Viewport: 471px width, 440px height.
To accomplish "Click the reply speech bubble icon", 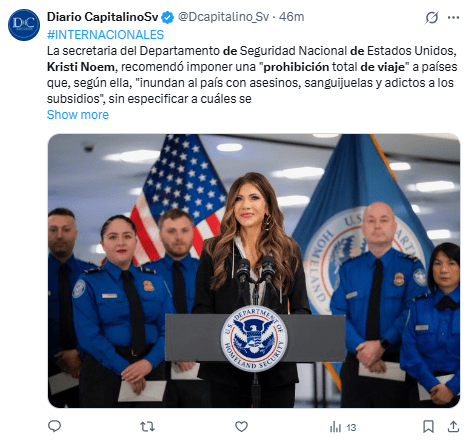I will (54, 426).
